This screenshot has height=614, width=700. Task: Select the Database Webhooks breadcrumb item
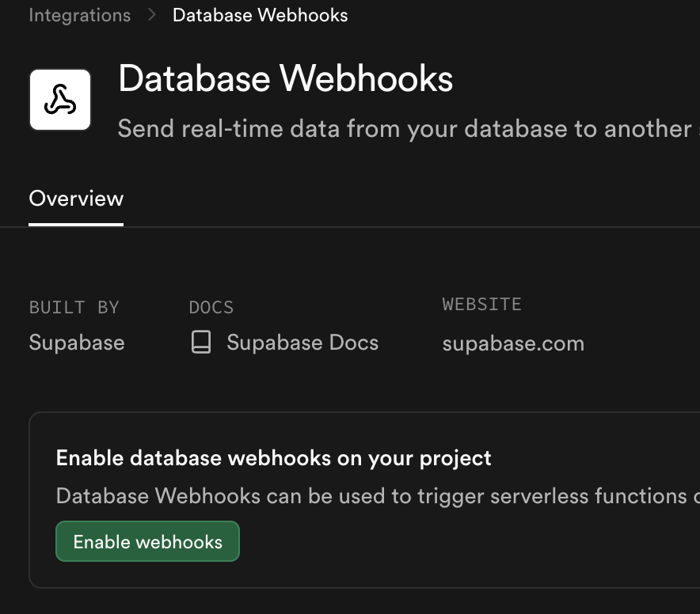pyautogui.click(x=260, y=15)
